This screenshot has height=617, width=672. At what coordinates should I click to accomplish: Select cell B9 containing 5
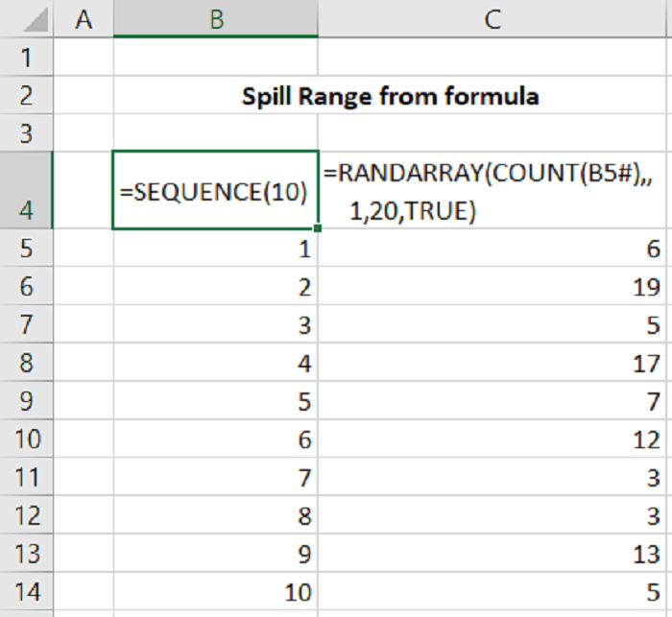[216, 401]
